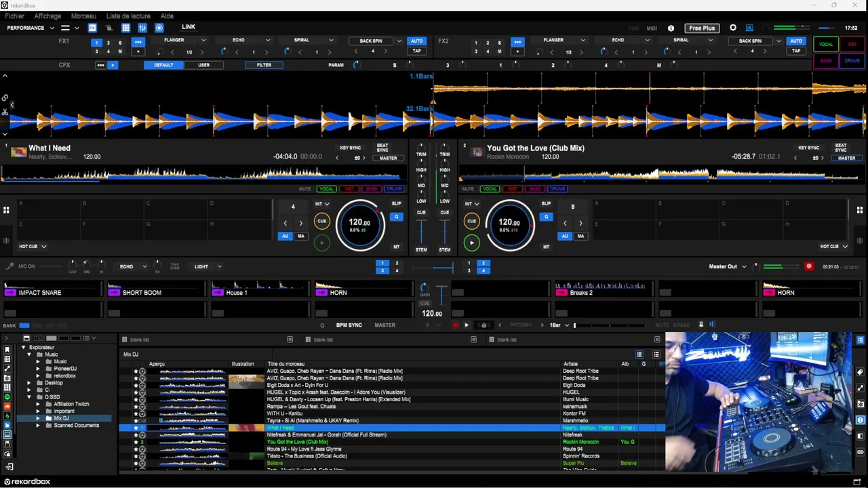Open deck 1 INT sync dropdown
The image size is (868, 488).
point(322,203)
